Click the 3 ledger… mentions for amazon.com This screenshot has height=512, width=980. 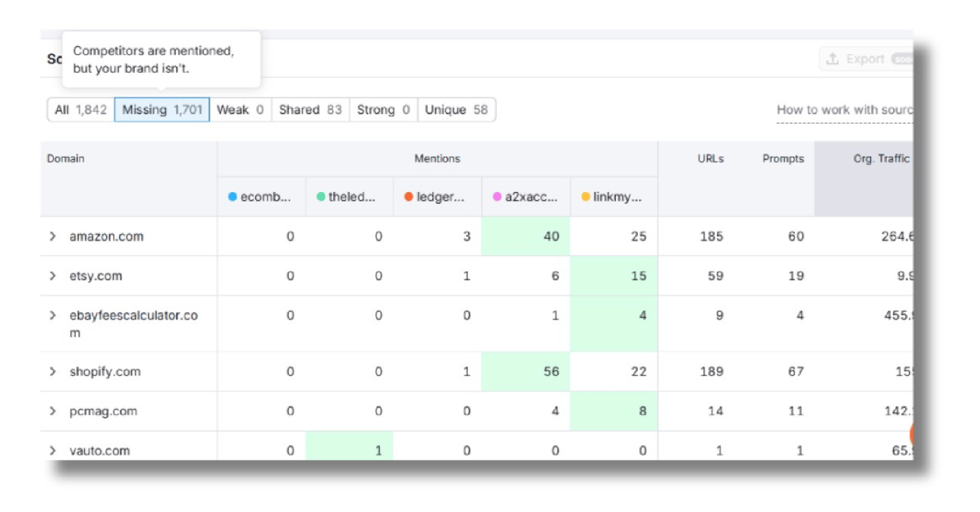coord(467,236)
